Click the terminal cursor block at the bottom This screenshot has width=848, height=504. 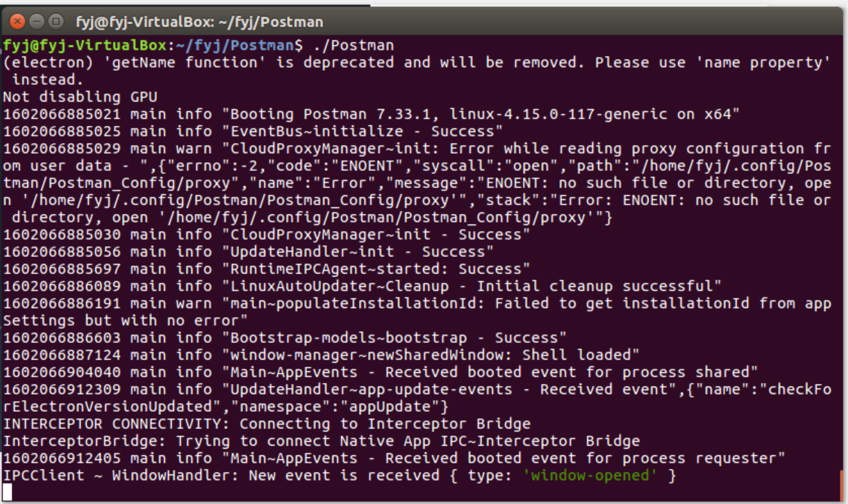[8, 492]
